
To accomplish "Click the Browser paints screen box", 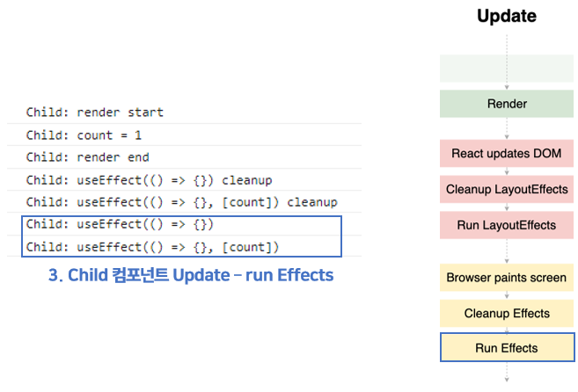I will (507, 278).
